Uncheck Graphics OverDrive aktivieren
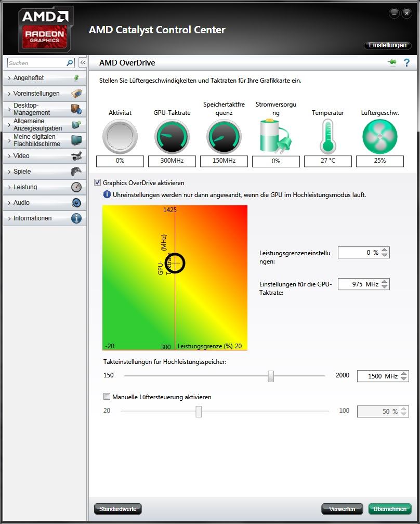 [x=98, y=182]
